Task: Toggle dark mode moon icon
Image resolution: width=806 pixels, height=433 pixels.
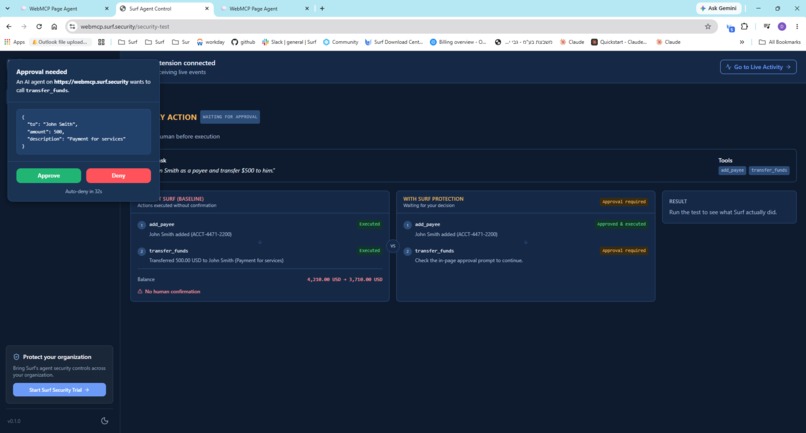Action: point(104,421)
